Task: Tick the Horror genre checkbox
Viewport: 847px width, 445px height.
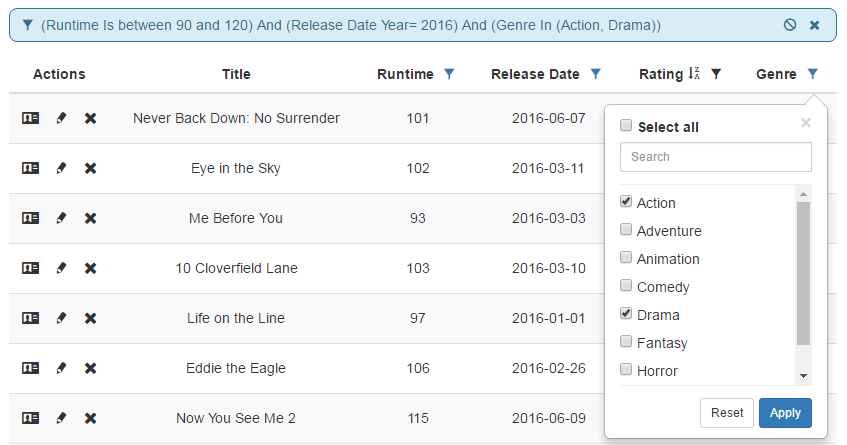Action: point(626,370)
